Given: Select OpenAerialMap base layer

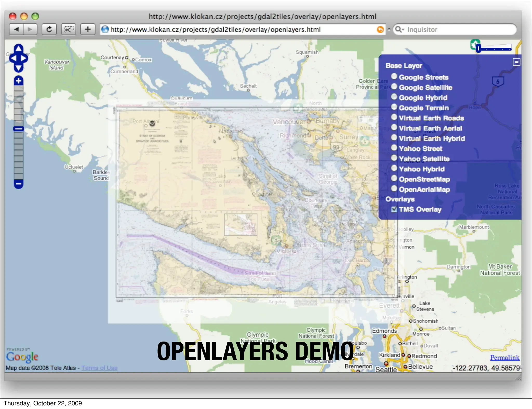Looking at the screenshot, I should point(394,188).
